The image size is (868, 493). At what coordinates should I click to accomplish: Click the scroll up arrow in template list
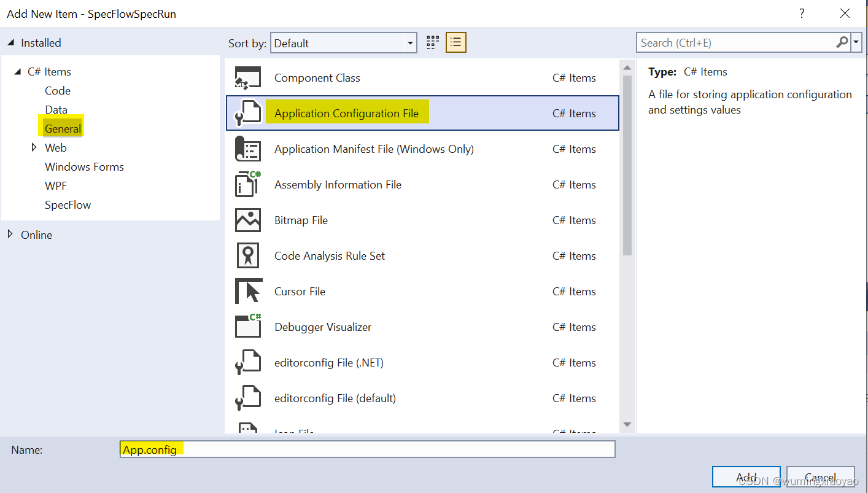click(627, 68)
